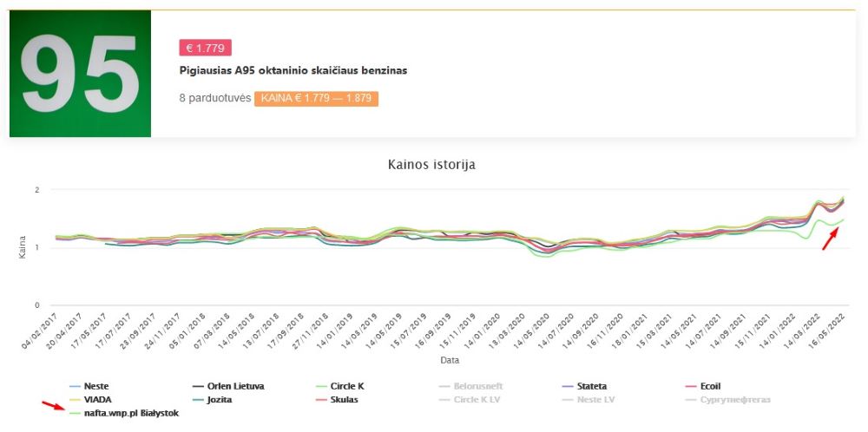Viewport: 868px width, 432px height.
Task: Click the Data x-axis title
Action: click(x=450, y=360)
